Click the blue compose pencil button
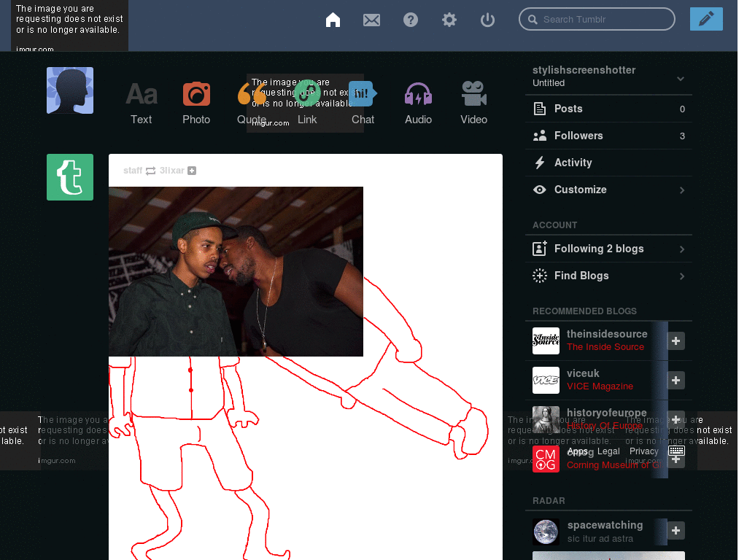747x560 pixels. (x=706, y=19)
